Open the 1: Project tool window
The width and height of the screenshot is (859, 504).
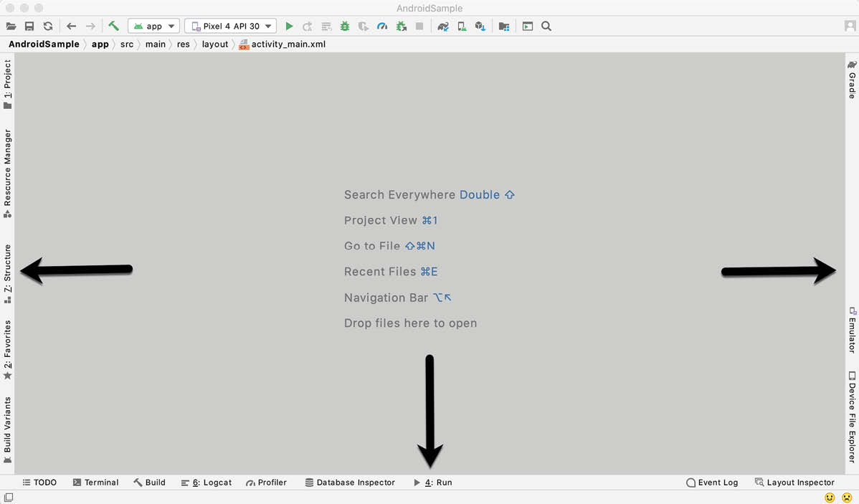(x=8, y=85)
